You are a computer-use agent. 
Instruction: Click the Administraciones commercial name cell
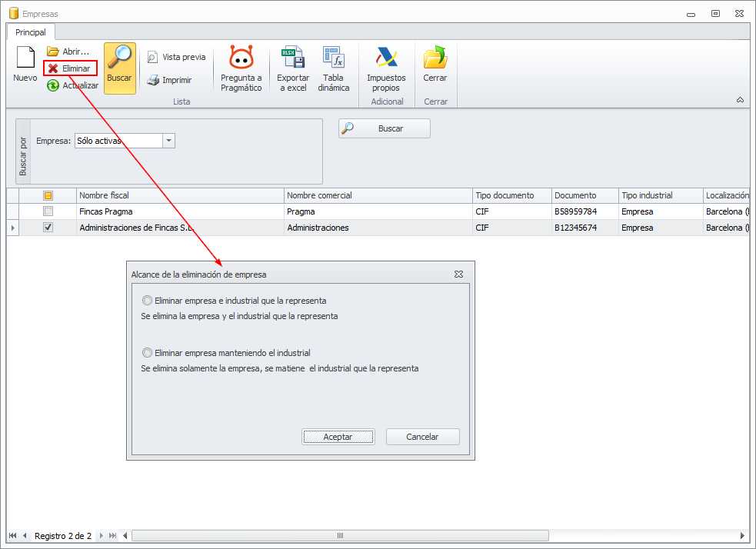tap(378, 228)
